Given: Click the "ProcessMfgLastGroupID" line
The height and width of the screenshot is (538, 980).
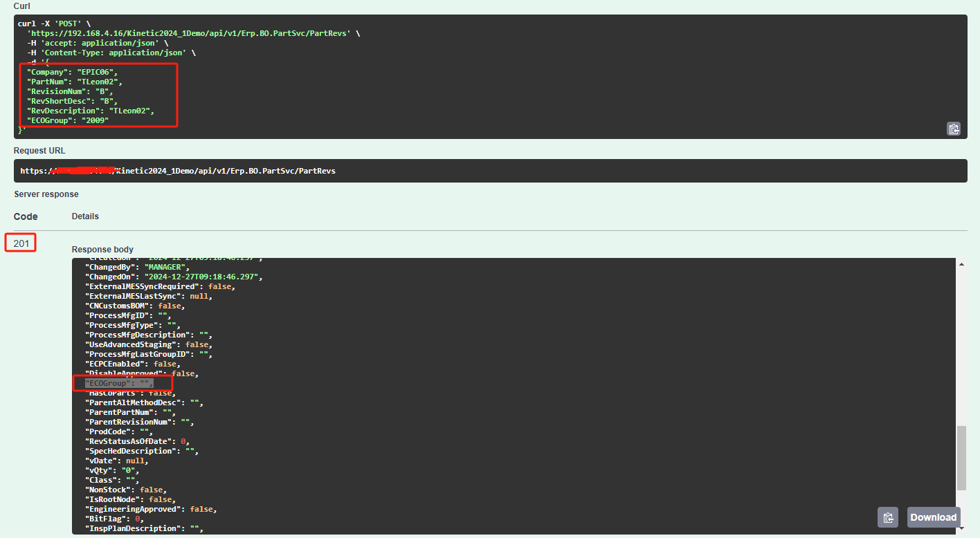Looking at the screenshot, I should click(x=148, y=354).
